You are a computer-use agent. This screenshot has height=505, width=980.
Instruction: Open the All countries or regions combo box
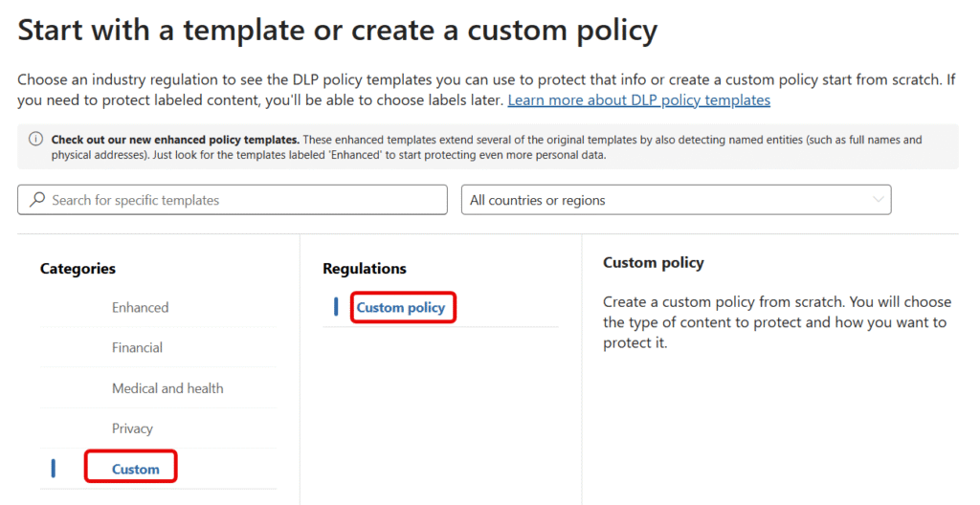pyautogui.click(x=677, y=200)
